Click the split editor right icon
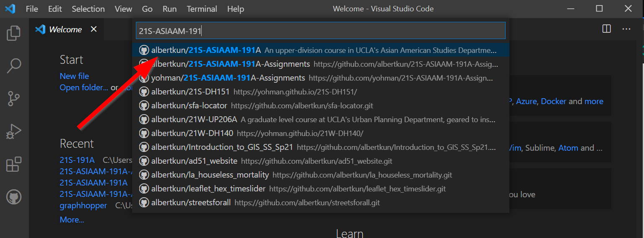The width and height of the screenshot is (644, 238). pos(606,29)
